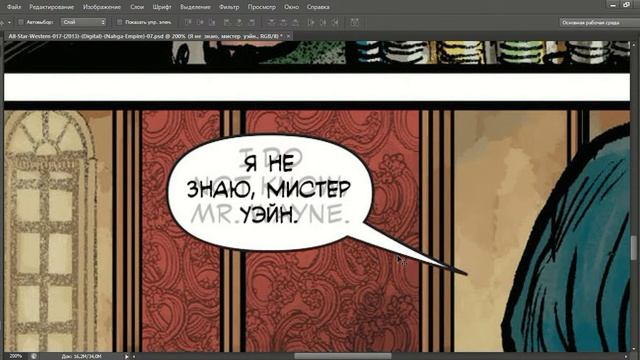Click Align top edges icon
The image size is (640, 360).
[x=188, y=22]
